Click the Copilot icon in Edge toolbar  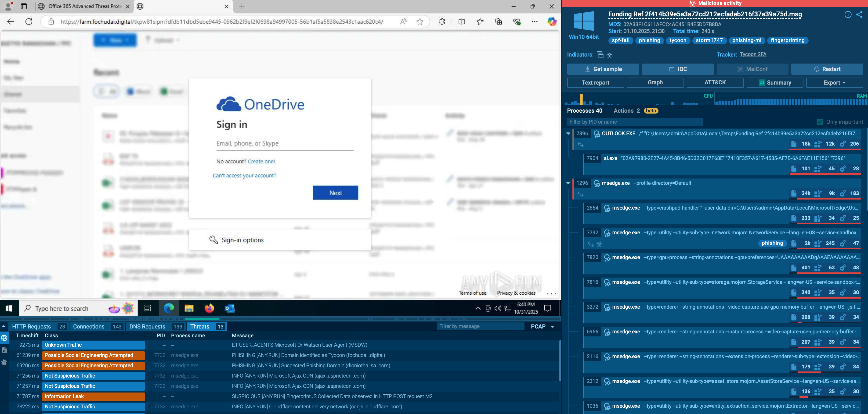point(552,22)
